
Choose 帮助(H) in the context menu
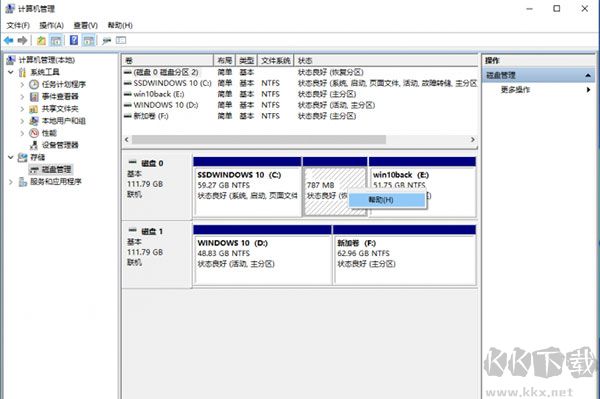click(x=387, y=200)
